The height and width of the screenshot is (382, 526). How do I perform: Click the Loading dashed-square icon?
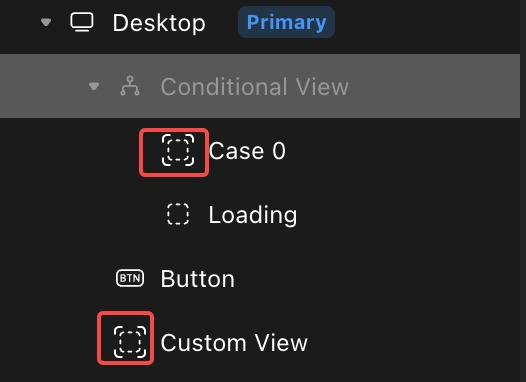coord(178,214)
